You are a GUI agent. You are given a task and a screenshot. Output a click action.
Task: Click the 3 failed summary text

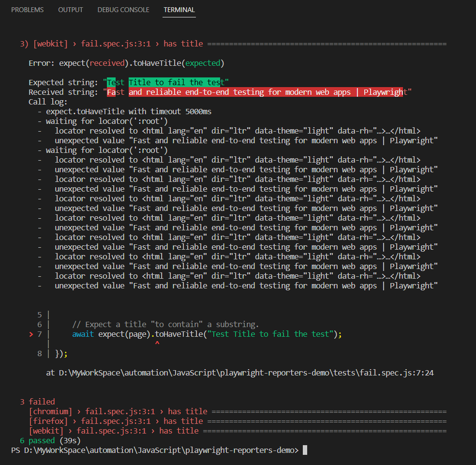pyautogui.click(x=34, y=401)
